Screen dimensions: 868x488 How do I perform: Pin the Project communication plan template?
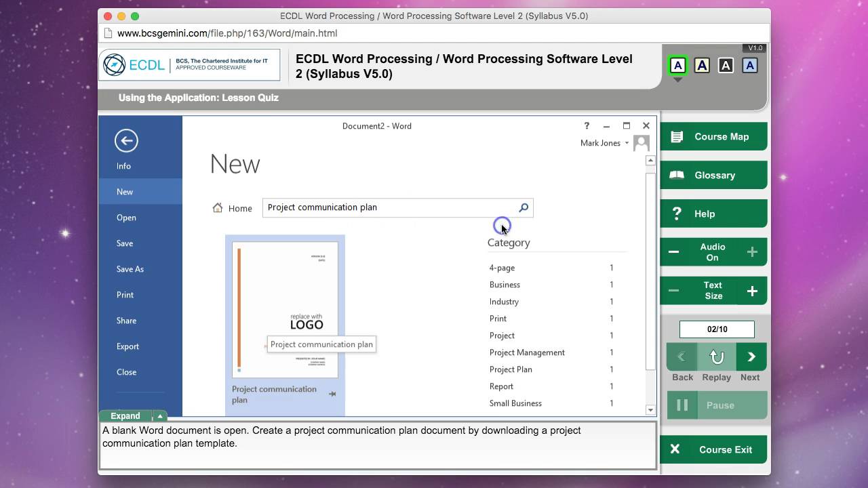point(332,394)
